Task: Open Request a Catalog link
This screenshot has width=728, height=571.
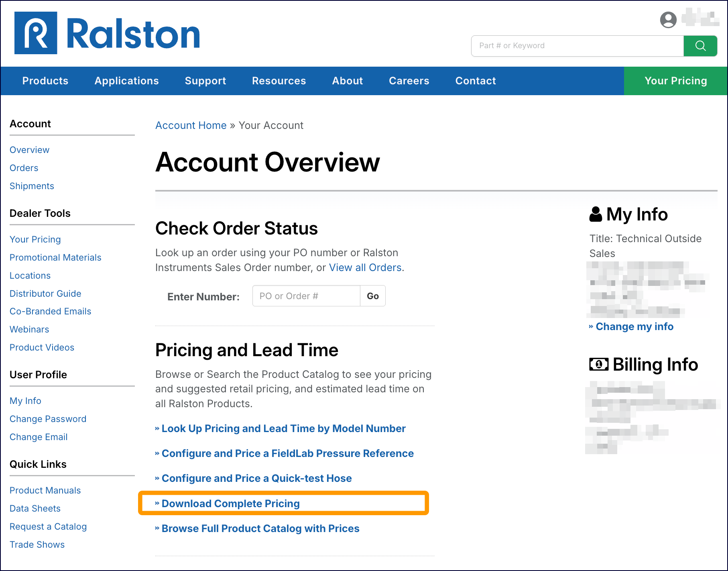Action: point(48,526)
